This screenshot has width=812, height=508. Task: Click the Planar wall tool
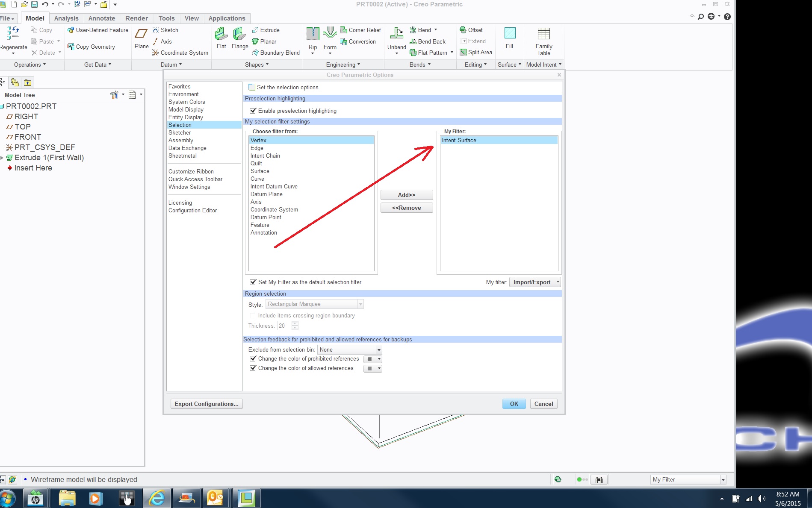[x=264, y=41]
